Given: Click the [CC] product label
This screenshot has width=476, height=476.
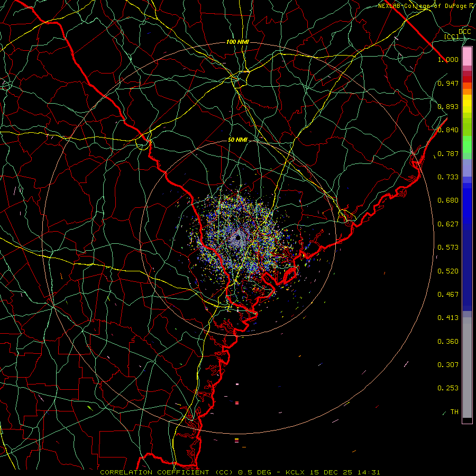Looking at the screenshot, I should point(452,36).
